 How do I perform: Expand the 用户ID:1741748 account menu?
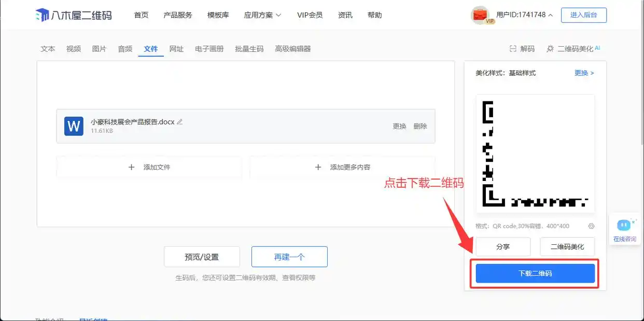[524, 15]
